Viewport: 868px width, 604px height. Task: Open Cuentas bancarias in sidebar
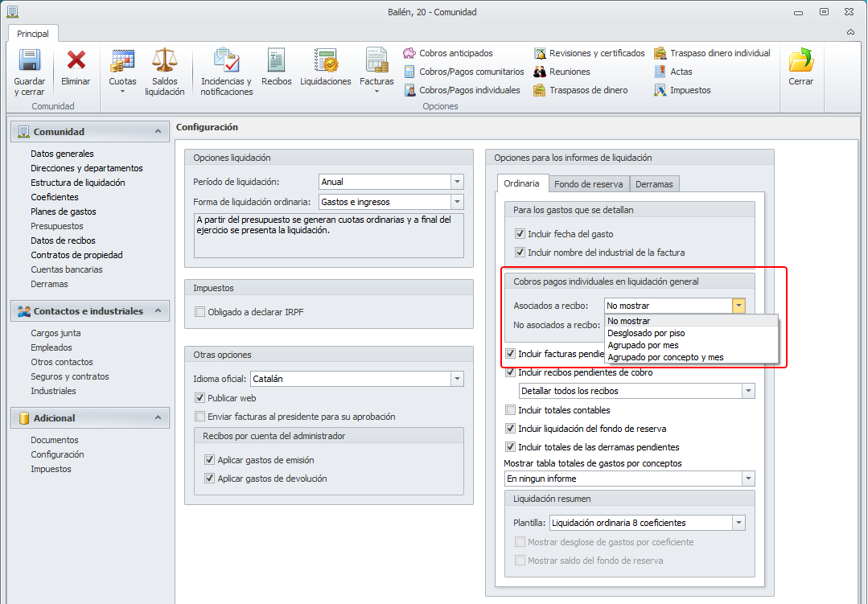67,269
